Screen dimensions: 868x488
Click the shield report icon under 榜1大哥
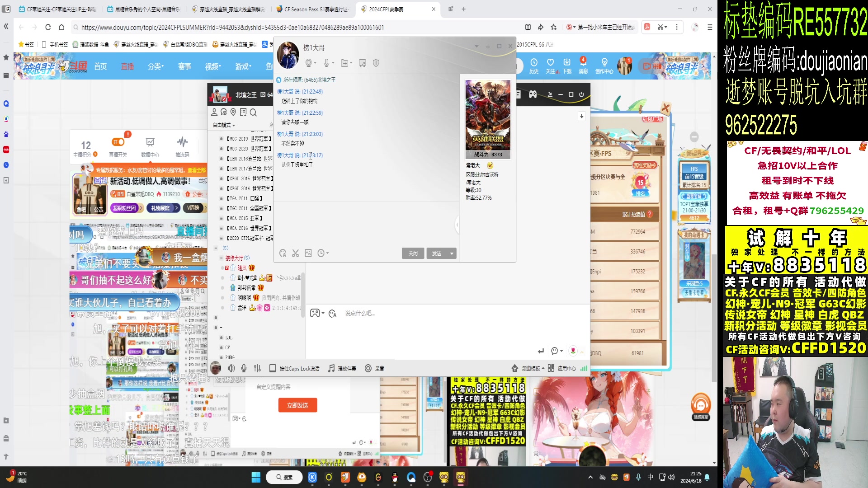click(376, 63)
